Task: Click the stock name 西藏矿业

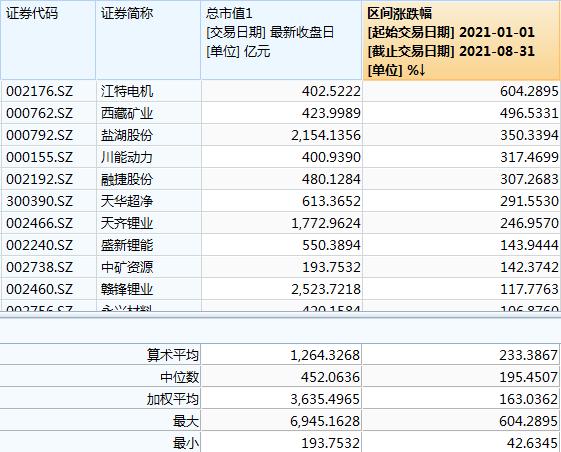Action: click(x=127, y=113)
